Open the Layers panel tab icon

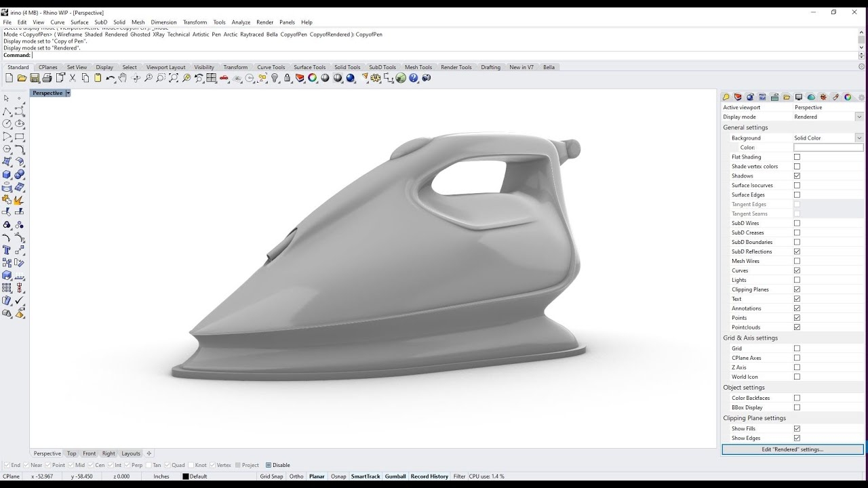click(738, 97)
